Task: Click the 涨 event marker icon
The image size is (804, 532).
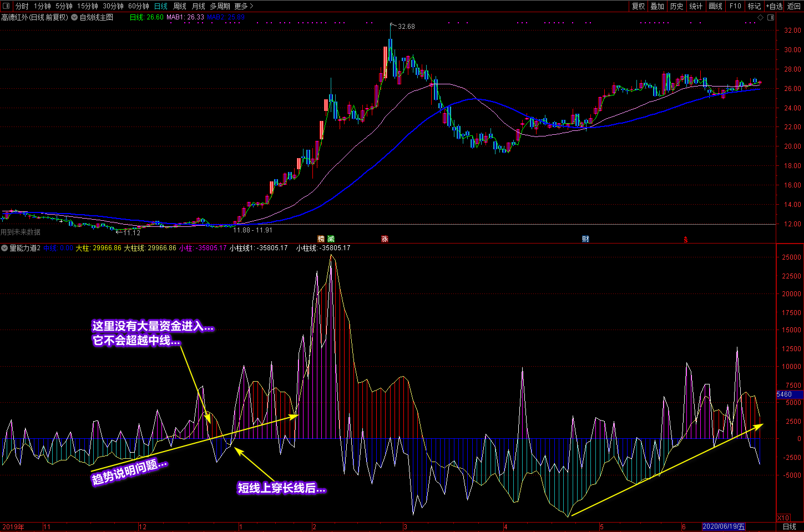Action: pyautogui.click(x=385, y=239)
